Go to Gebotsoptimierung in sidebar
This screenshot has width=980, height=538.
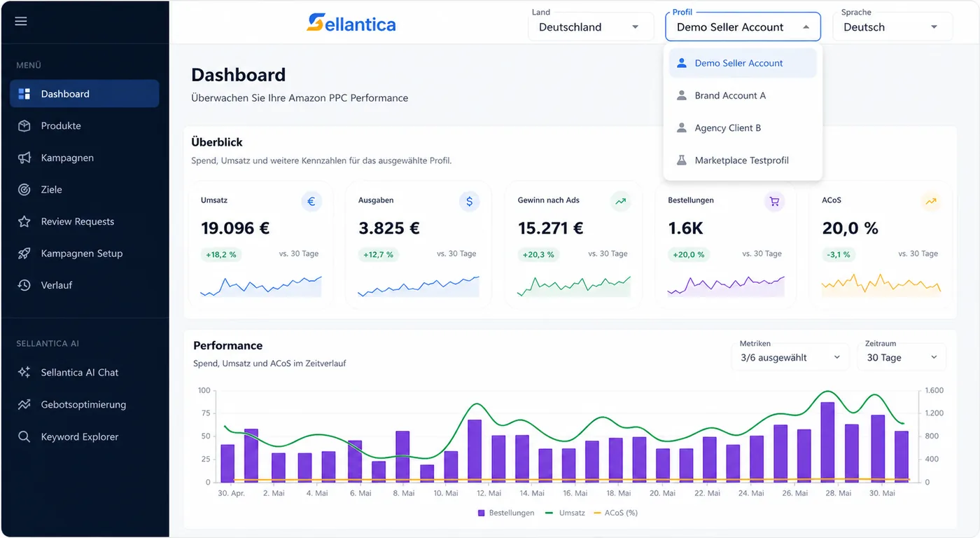[85, 405]
